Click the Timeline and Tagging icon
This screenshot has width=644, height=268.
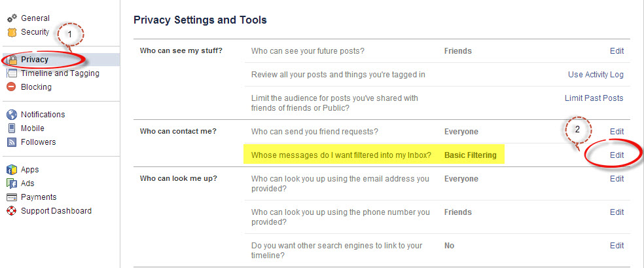(x=11, y=73)
